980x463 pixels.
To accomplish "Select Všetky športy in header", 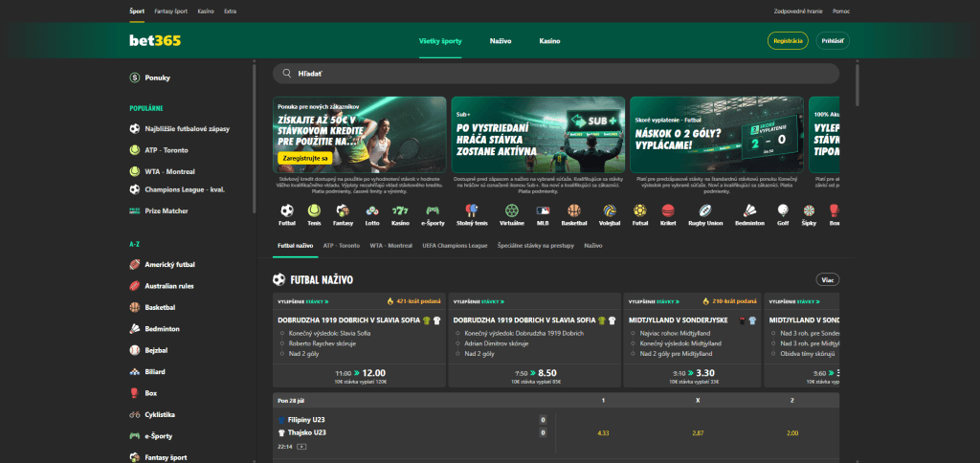I will coord(440,41).
